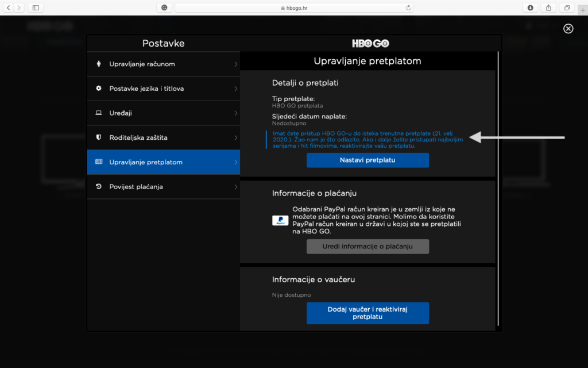Image resolution: width=588 pixels, height=368 pixels.
Task: Focus the hbogo.hr address bar
Action: click(294, 7)
